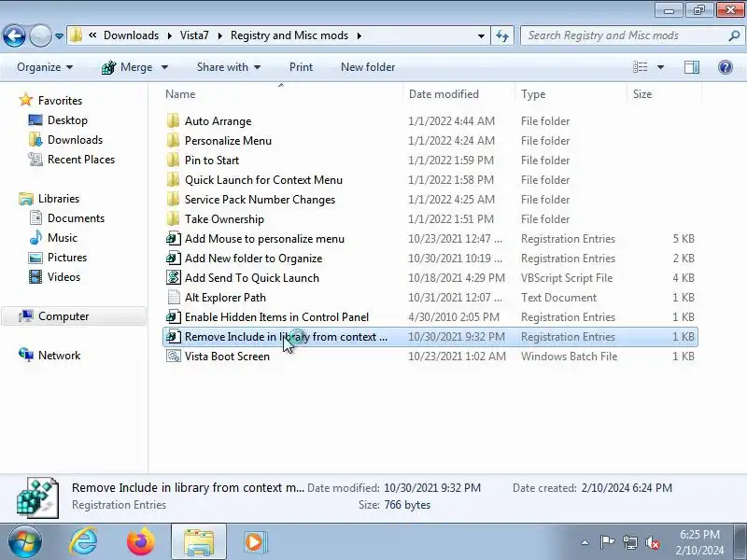Launch Firefox from taskbar
747x560 pixels.
pos(141,542)
